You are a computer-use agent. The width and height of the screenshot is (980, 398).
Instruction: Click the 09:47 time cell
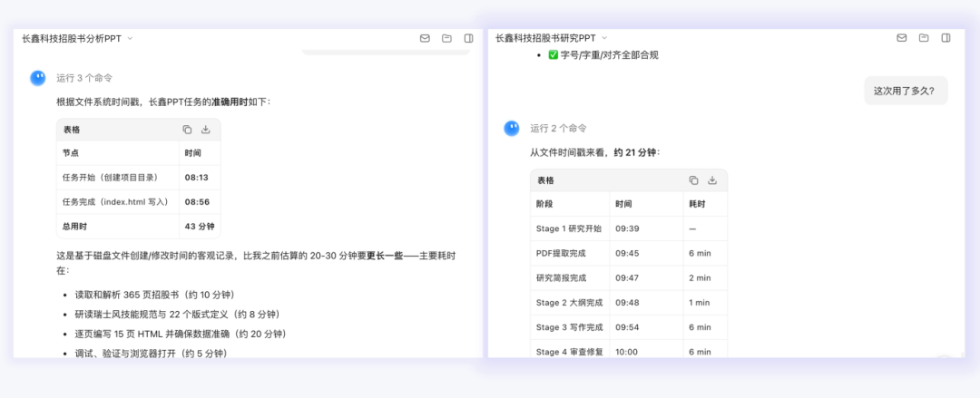point(647,278)
